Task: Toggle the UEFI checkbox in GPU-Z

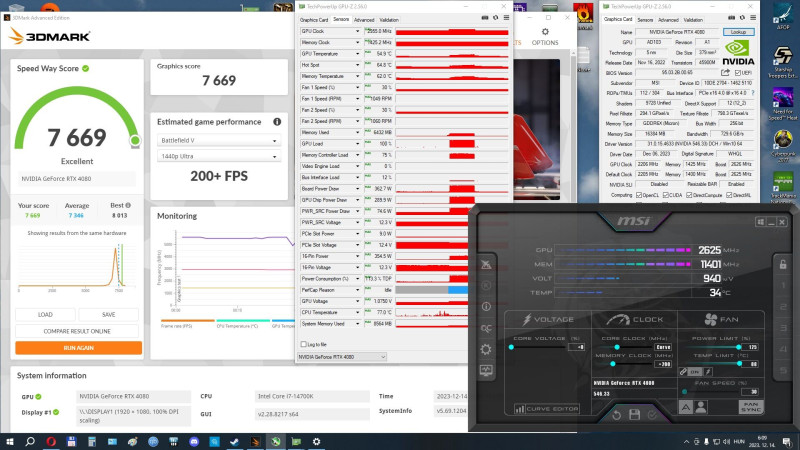Action: pos(737,73)
